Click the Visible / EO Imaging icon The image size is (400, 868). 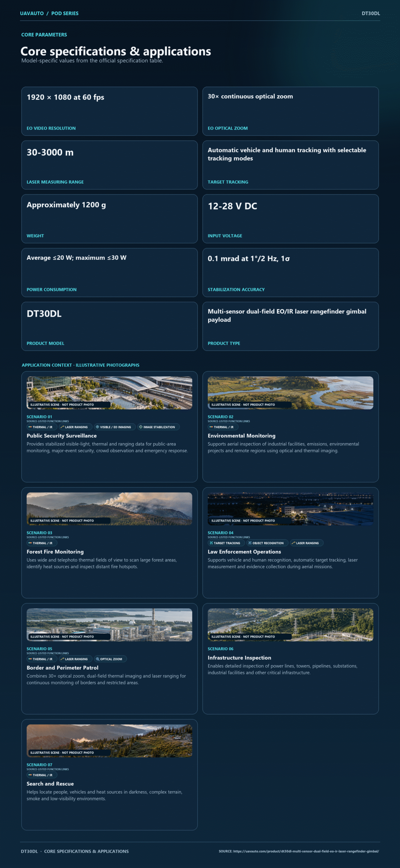pos(98,427)
